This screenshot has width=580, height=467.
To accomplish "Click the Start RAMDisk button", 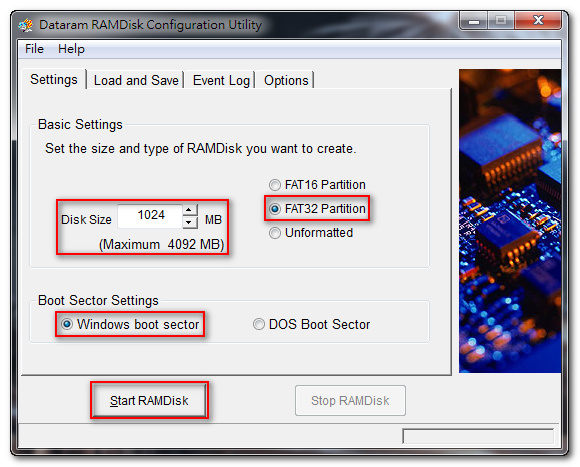I will point(149,400).
